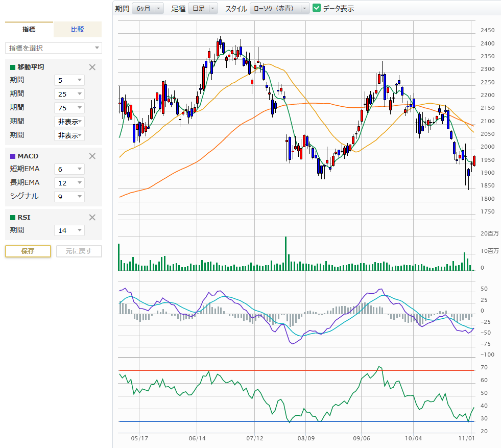Viewport: 501px width, 448px height.
Task: Open the 足種 日足 dropdown
Action: 203,8
